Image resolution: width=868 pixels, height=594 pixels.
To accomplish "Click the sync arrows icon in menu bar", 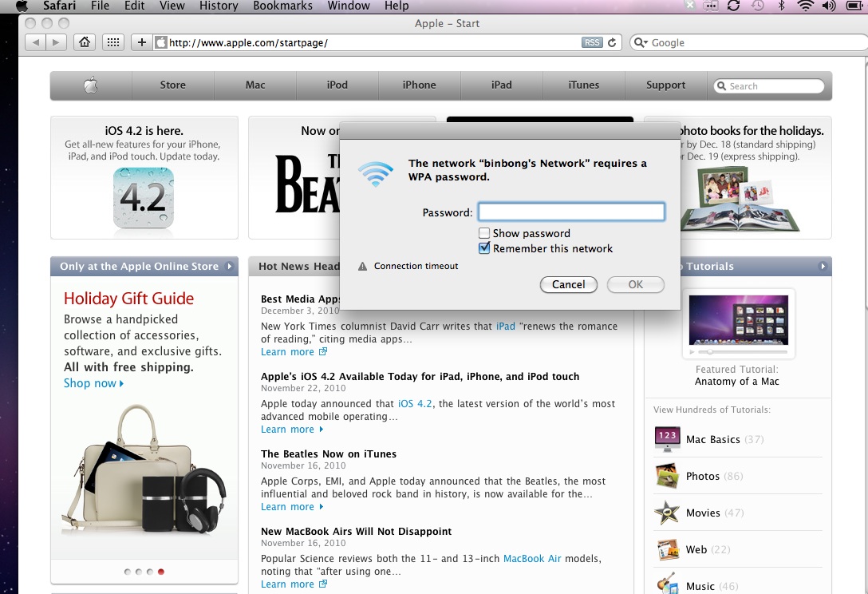I will pos(733,6).
